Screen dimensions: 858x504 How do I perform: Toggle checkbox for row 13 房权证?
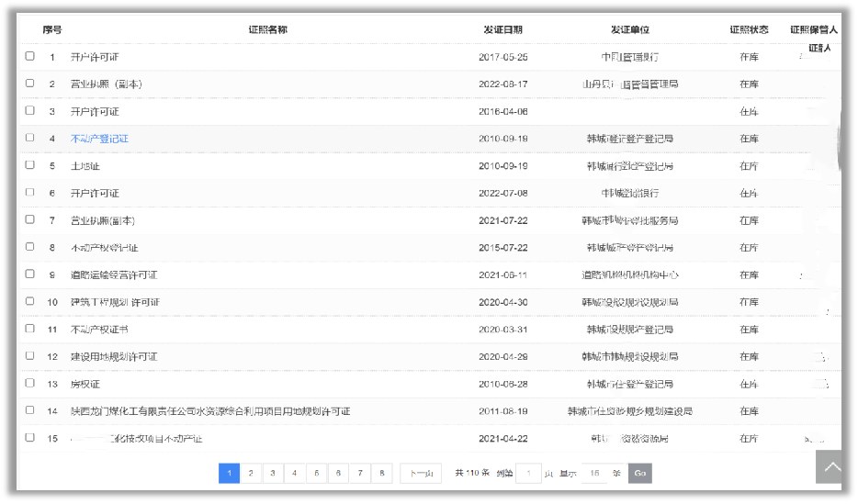click(x=30, y=383)
